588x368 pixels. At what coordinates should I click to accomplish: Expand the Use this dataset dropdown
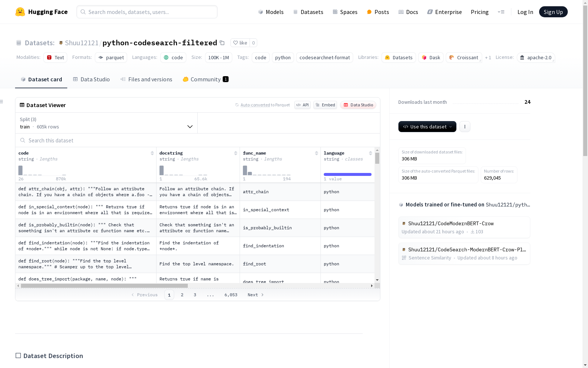click(x=427, y=127)
